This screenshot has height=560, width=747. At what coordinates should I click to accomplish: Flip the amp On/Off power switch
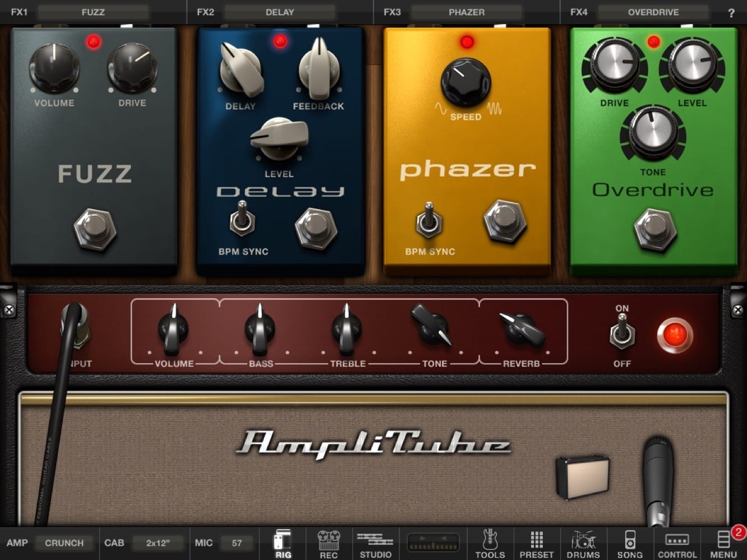[x=621, y=332]
